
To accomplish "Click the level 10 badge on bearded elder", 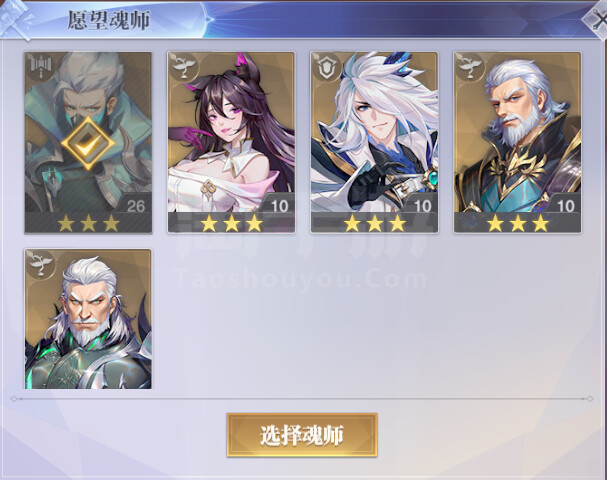I will tap(566, 206).
